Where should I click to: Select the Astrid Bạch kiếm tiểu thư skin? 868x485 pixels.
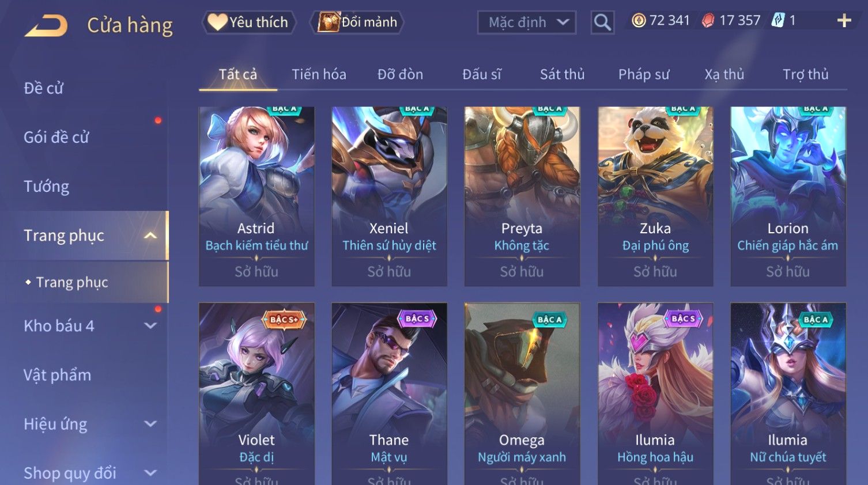256,196
